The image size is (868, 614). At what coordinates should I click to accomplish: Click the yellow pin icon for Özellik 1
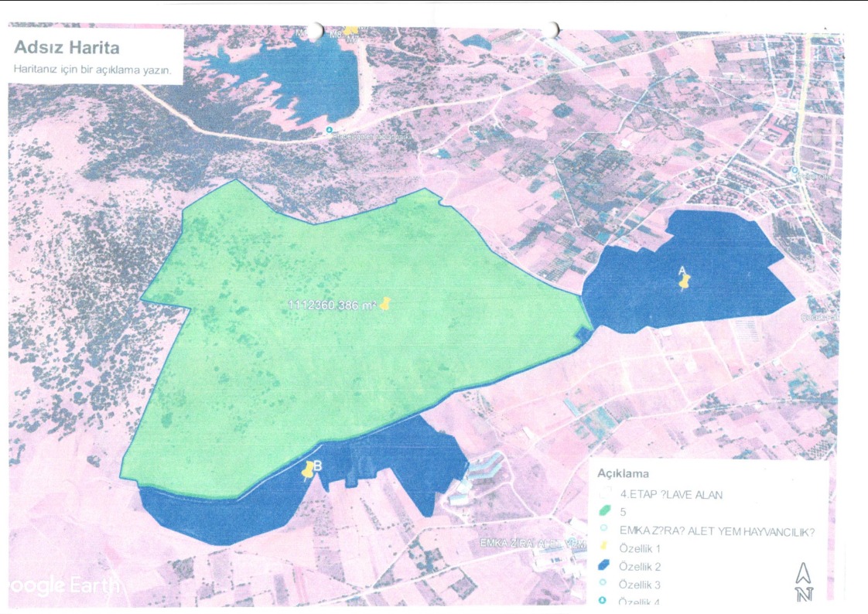[604, 547]
